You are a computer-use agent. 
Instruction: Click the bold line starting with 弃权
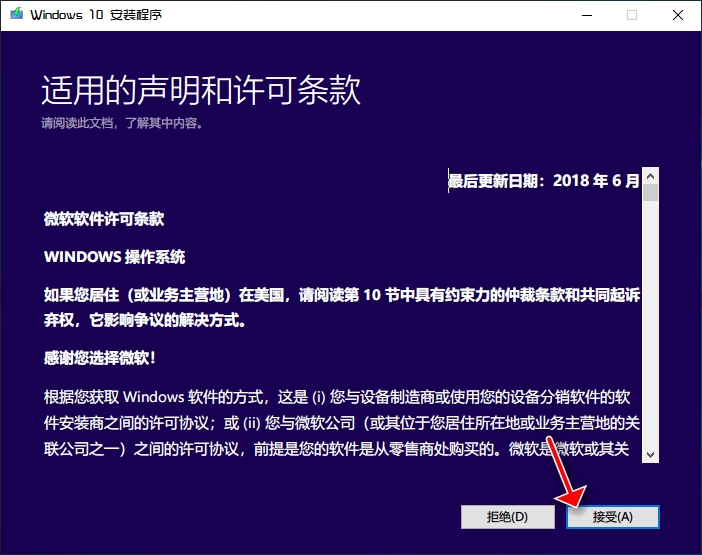(145, 322)
